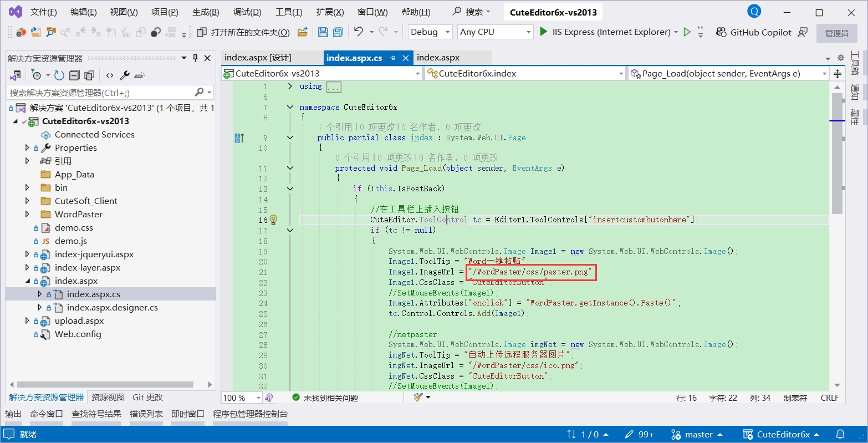This screenshot has width=868, height=443.
Task: Click the lightbulb quick actions icon on line 16
Action: (x=273, y=220)
